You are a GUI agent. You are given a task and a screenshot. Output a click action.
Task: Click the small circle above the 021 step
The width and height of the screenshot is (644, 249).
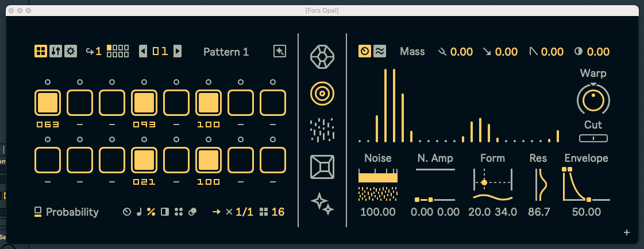144,139
